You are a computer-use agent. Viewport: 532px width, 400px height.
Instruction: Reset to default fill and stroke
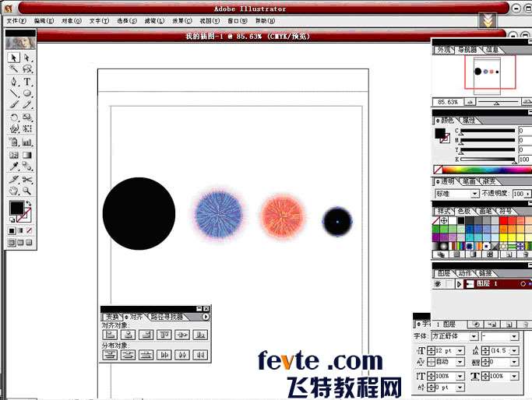pyautogui.click(x=12, y=219)
